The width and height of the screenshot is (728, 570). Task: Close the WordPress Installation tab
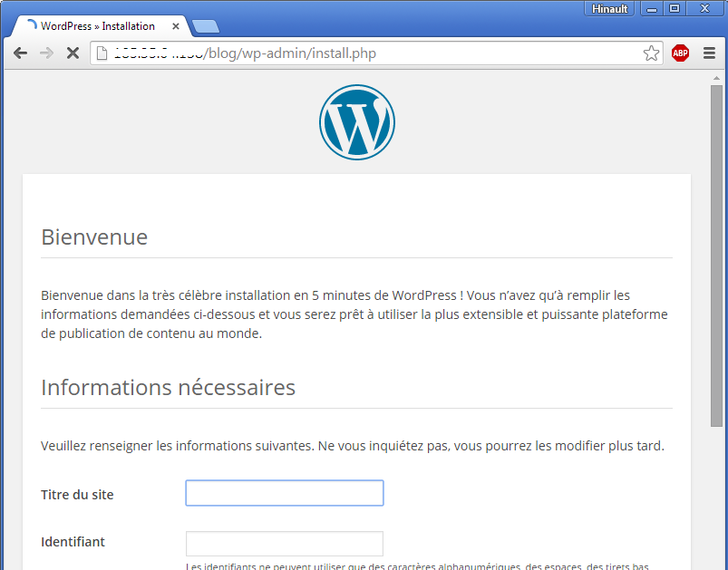point(176,26)
